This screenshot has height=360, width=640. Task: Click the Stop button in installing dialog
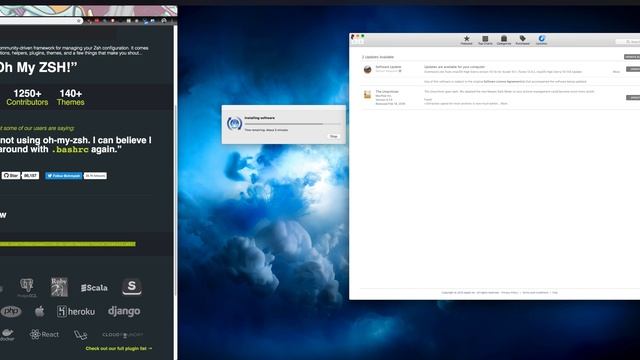[x=333, y=136]
